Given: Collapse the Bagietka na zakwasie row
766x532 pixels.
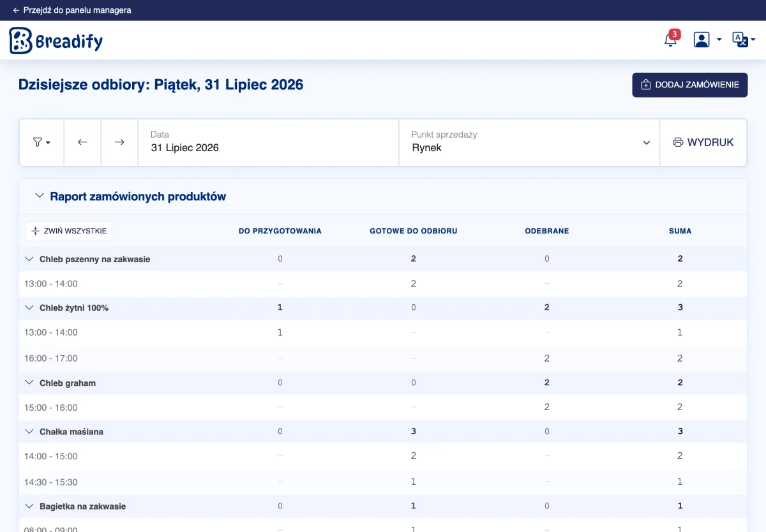Looking at the screenshot, I should pyautogui.click(x=29, y=506).
